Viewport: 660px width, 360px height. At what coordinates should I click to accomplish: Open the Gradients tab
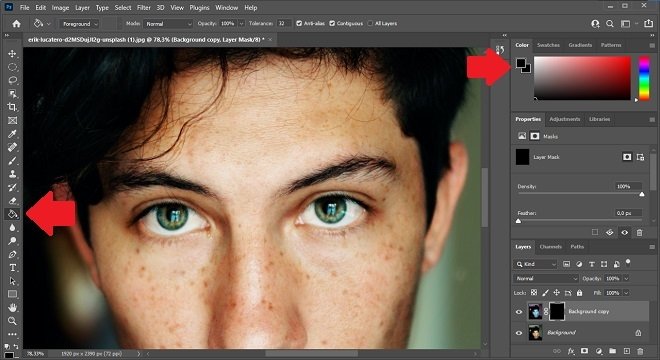(580, 45)
